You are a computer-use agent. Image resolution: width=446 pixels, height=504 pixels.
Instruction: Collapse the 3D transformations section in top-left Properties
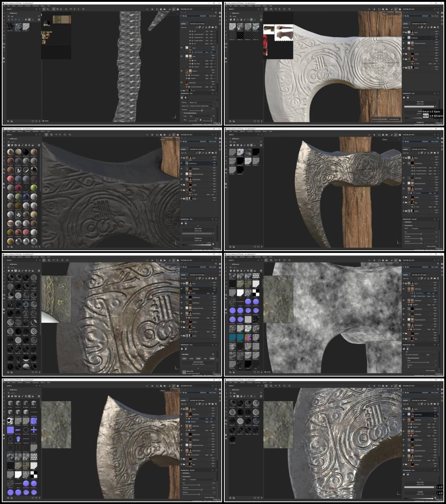point(182,113)
